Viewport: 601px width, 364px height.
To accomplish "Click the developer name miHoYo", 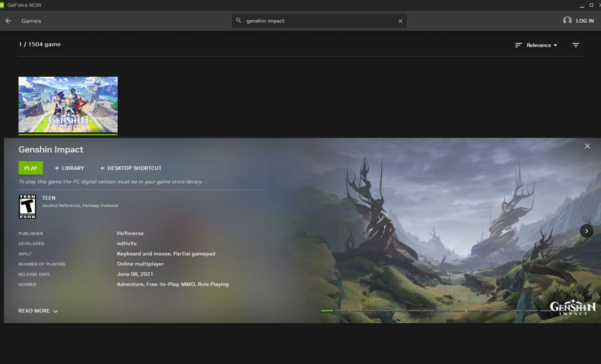I will pyautogui.click(x=126, y=243).
